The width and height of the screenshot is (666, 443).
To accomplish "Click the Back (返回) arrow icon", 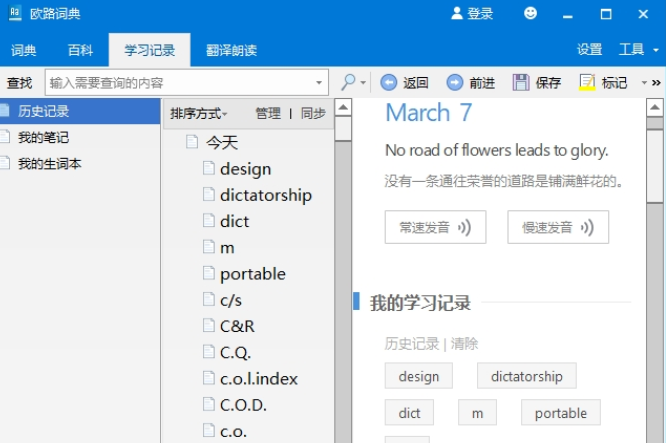I will click(x=388, y=83).
